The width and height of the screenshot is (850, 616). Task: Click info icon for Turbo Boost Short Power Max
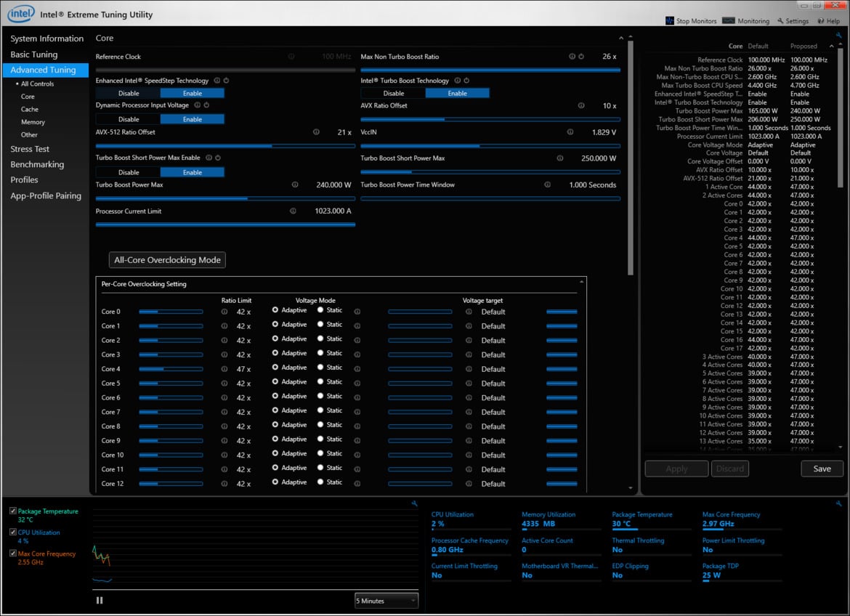560,158
